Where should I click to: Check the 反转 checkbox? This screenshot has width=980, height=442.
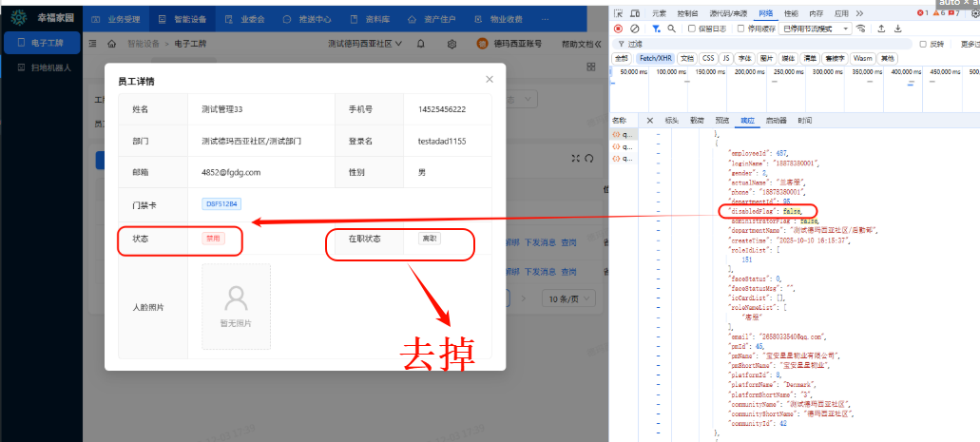point(922,44)
